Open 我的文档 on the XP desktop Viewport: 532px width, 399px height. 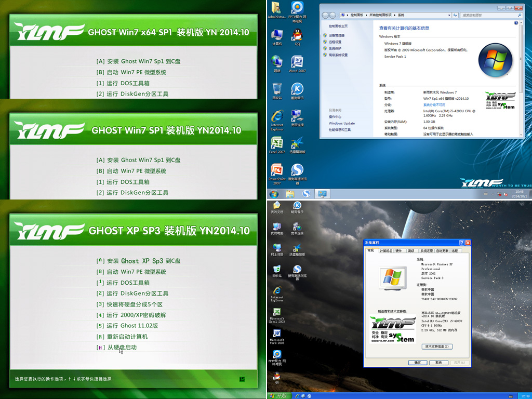277,207
